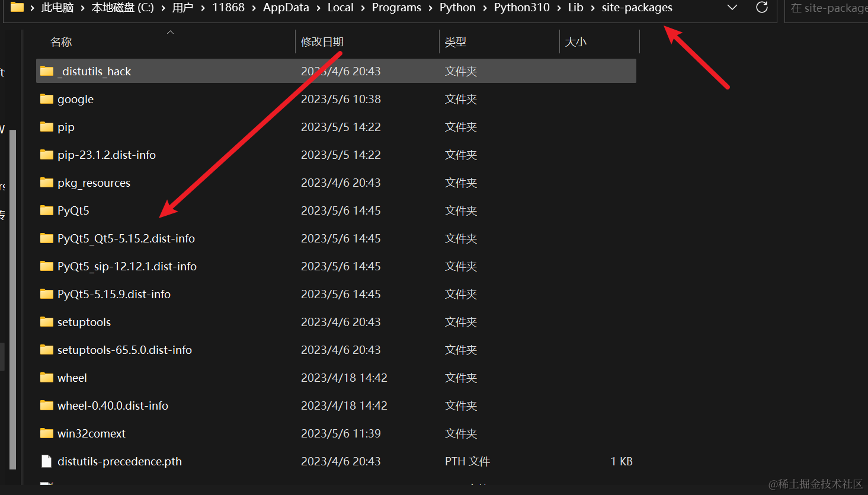868x495 pixels.
Task: Click the setuptools folder icon
Action: coord(47,322)
